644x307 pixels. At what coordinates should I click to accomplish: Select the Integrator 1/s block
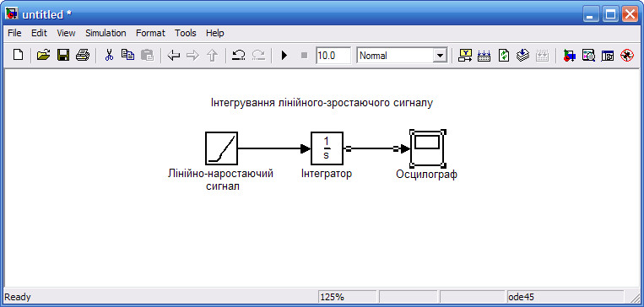pos(327,148)
